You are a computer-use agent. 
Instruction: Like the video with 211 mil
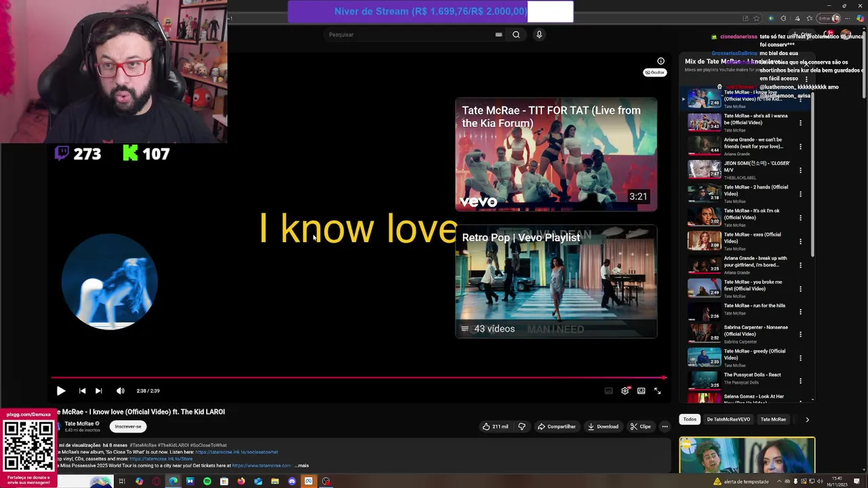click(x=495, y=426)
